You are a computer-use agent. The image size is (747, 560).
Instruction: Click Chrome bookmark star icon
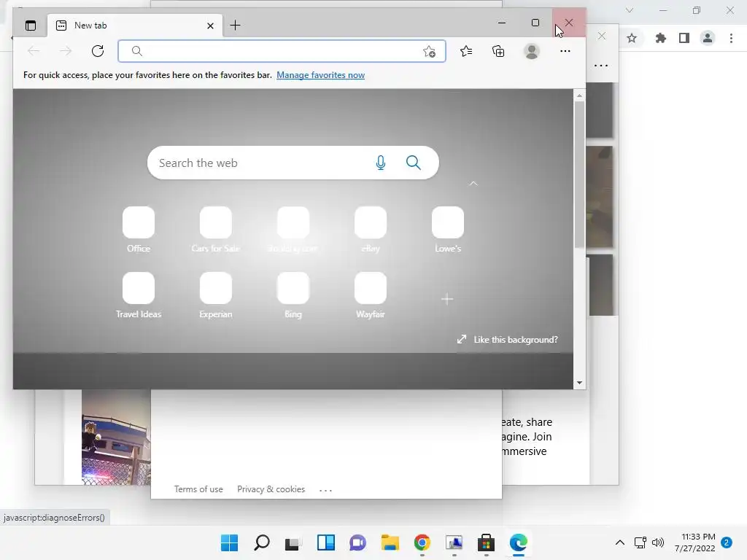click(x=632, y=38)
